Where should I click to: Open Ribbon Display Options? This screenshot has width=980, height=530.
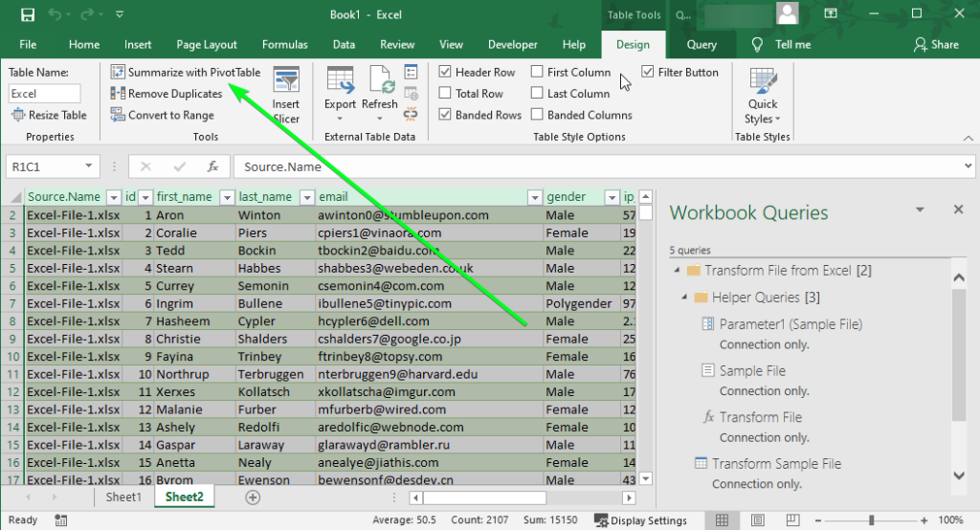831,13
